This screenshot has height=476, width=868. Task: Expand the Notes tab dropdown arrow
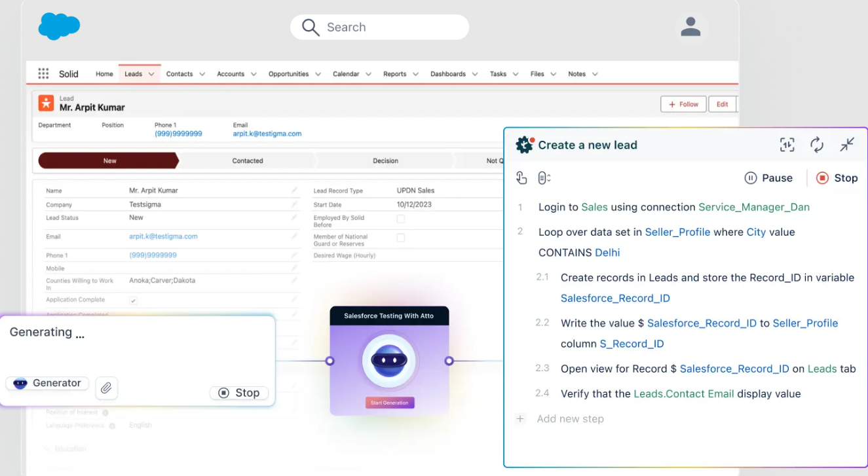[595, 74]
